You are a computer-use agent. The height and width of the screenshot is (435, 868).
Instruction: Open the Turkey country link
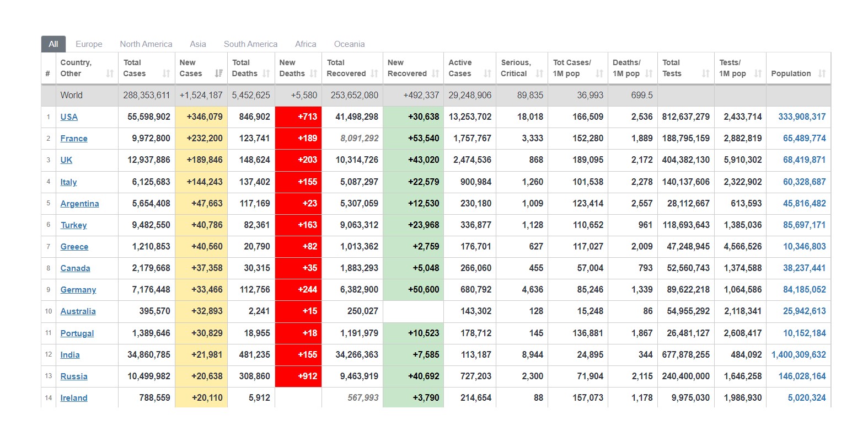[x=73, y=225]
